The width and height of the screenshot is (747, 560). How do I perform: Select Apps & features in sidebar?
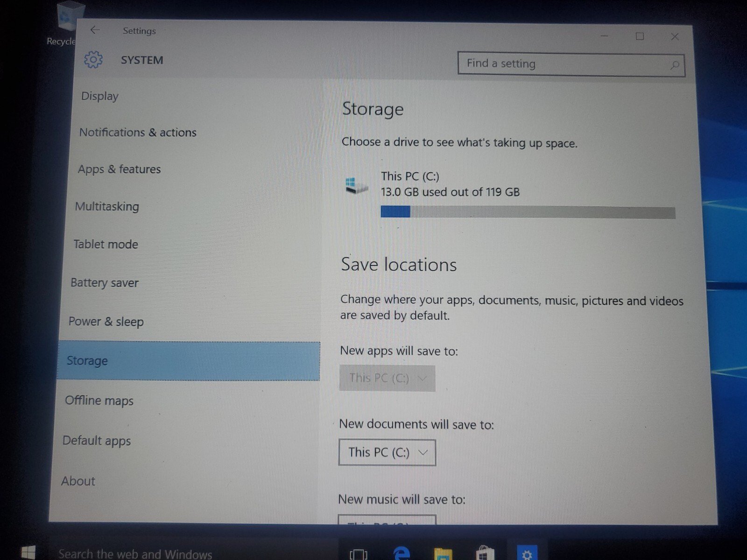pyautogui.click(x=119, y=169)
